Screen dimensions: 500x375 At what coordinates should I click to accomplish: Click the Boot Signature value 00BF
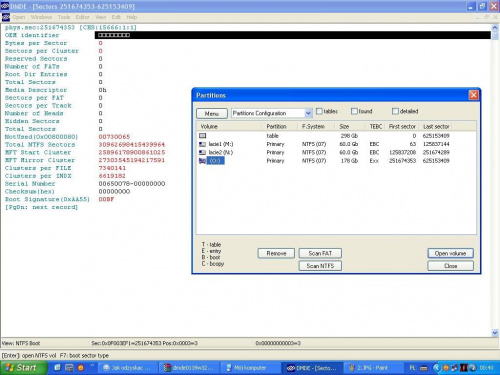tap(106, 199)
